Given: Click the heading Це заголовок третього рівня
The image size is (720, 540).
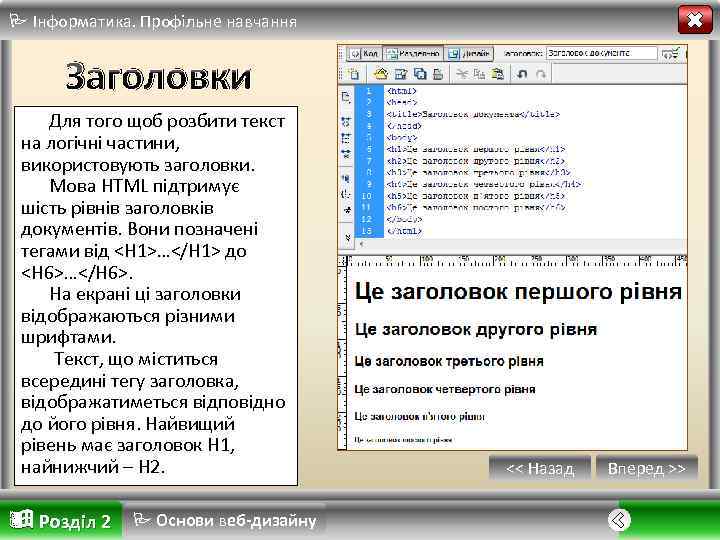Looking at the screenshot, I should (x=449, y=361).
